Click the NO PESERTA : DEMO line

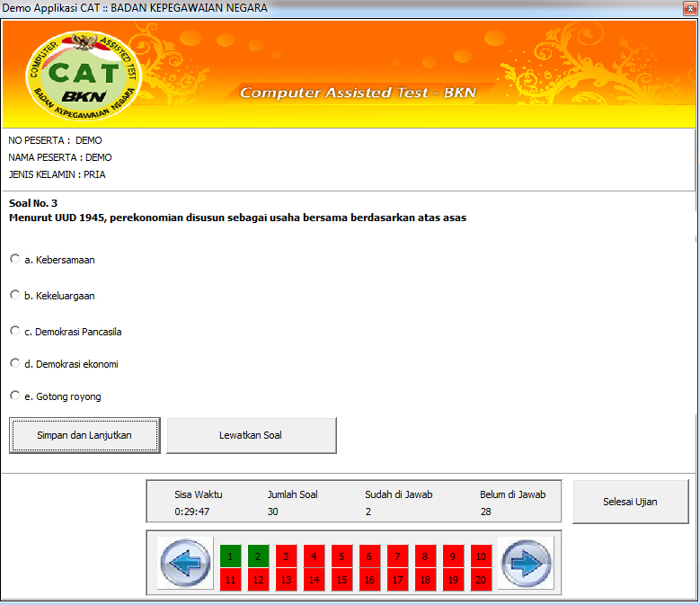(x=55, y=140)
